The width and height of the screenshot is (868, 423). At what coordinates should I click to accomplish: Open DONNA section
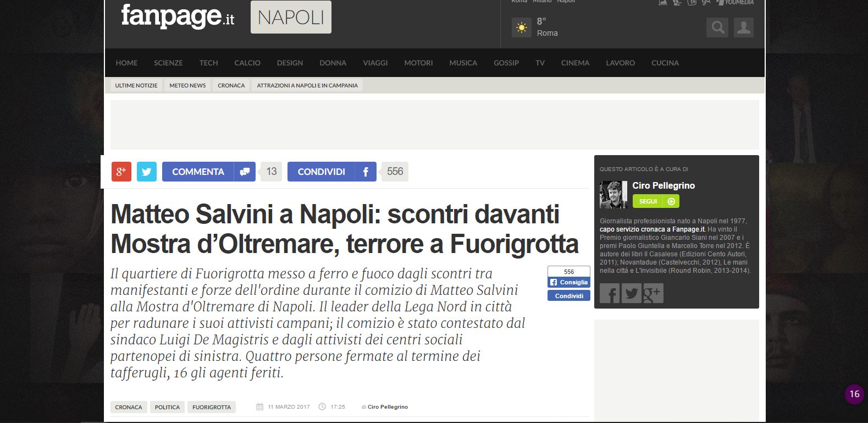[333, 63]
